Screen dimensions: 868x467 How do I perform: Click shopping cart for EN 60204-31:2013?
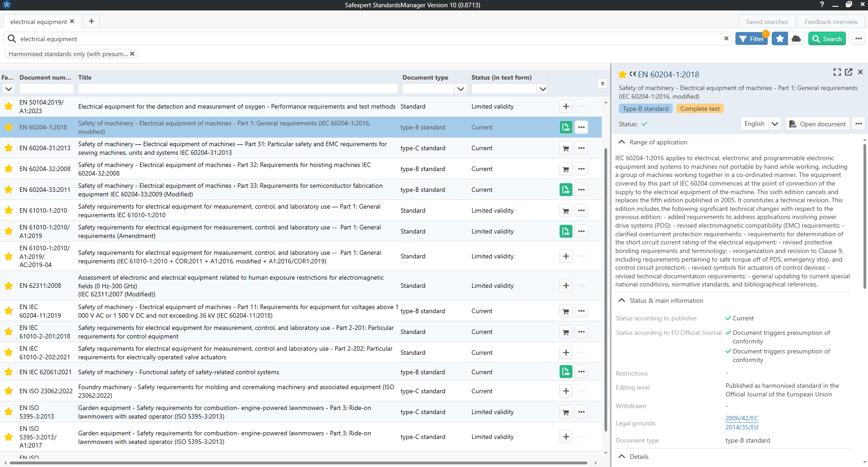(x=566, y=148)
